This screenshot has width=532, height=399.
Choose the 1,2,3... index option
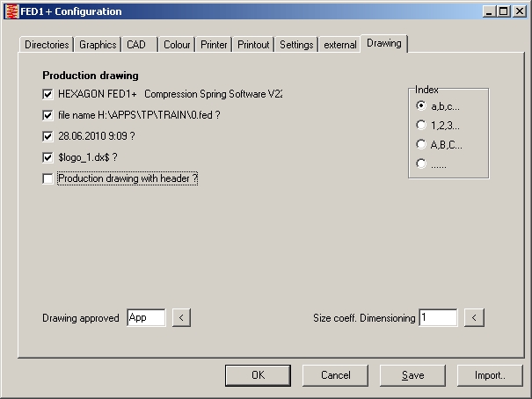click(422, 125)
